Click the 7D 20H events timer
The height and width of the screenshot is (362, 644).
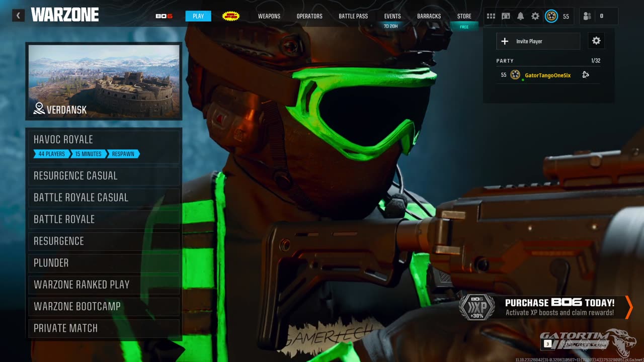[390, 26]
